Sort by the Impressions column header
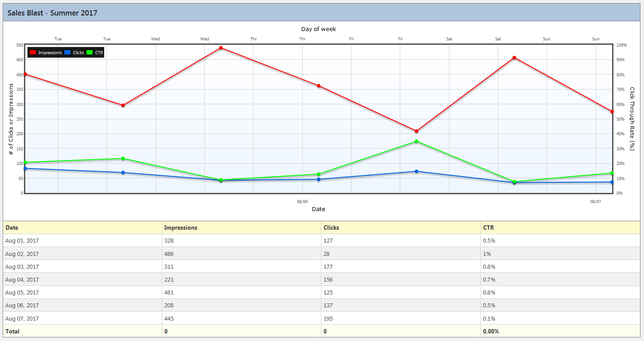The height and width of the screenshot is (341, 644). click(180, 227)
